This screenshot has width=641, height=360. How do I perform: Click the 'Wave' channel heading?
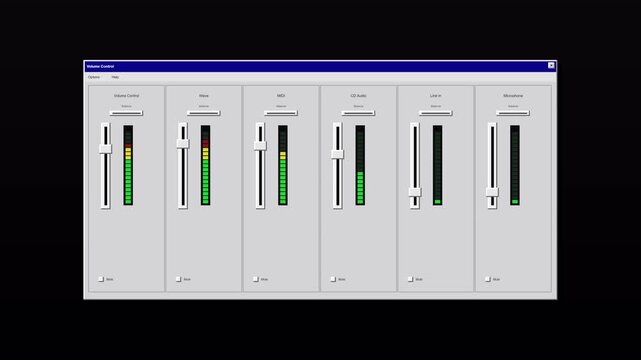[204, 96]
